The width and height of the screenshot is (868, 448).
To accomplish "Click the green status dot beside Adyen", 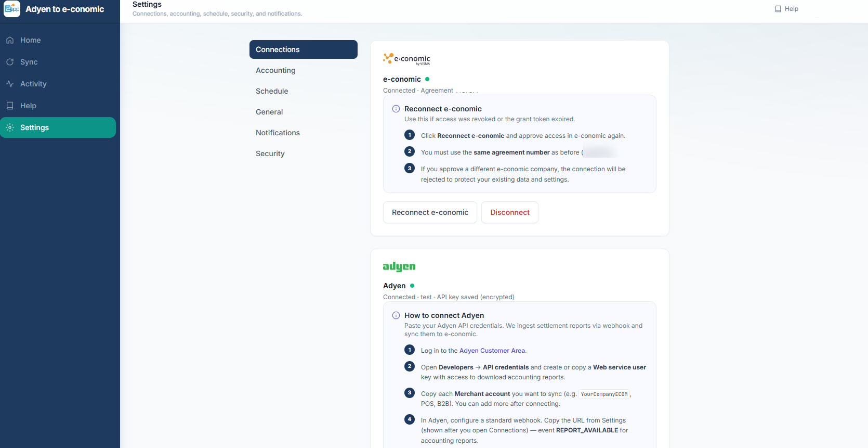I will pos(412,286).
